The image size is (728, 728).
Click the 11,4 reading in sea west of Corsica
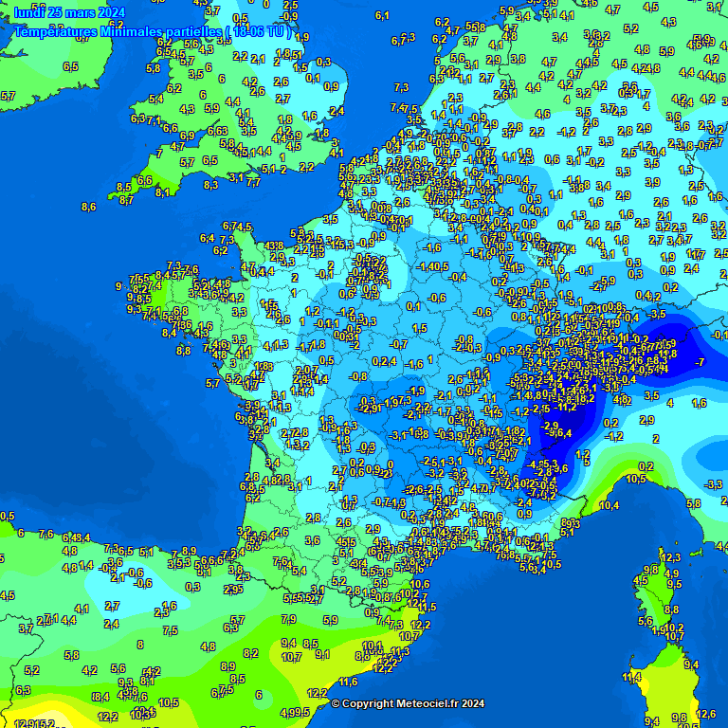(x=631, y=678)
